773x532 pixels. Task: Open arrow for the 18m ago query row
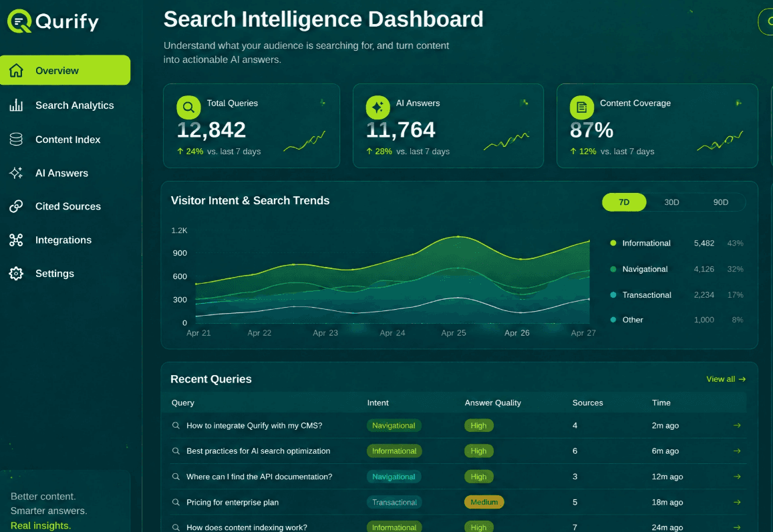(x=737, y=502)
